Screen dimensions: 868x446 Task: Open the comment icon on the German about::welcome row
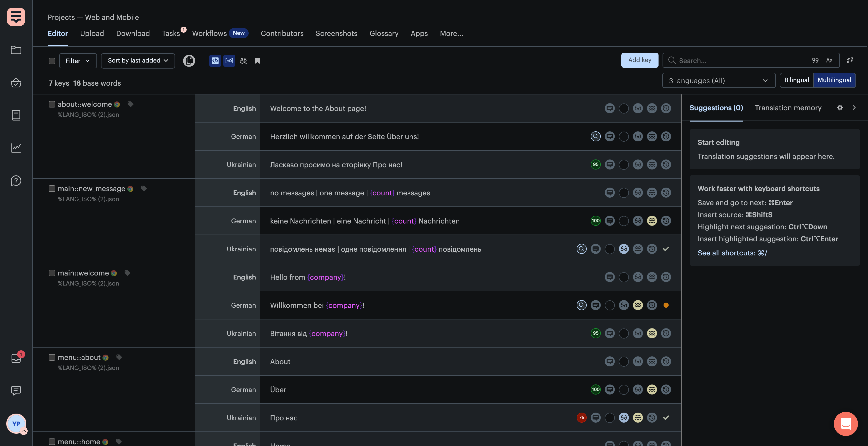610,136
